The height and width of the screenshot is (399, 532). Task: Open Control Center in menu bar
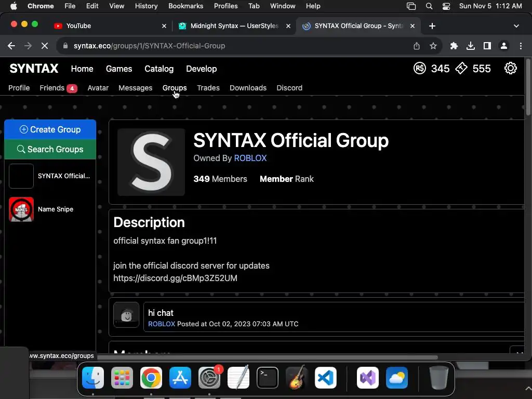pos(446,6)
